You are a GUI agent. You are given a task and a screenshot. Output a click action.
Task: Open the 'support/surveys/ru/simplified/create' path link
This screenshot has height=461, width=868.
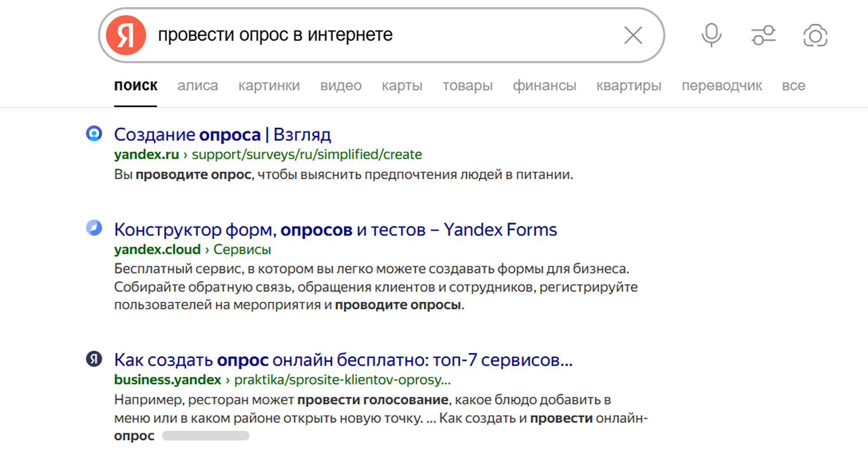point(307,154)
